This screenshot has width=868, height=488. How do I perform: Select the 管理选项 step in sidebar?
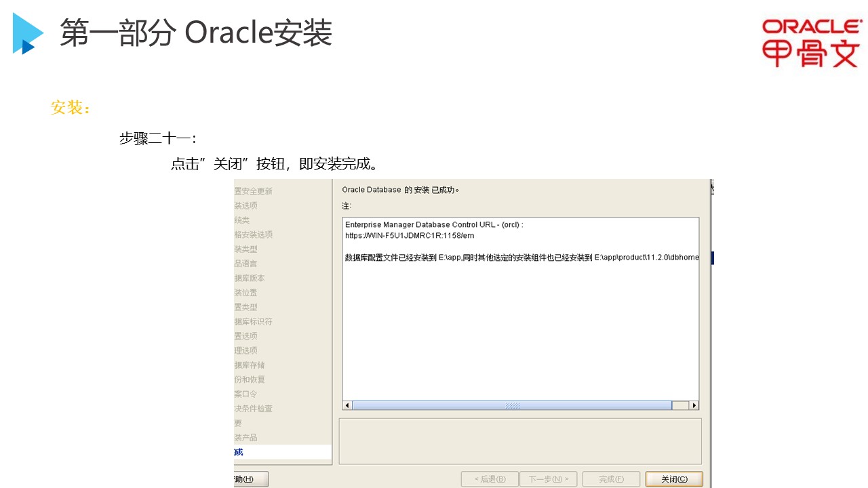click(245, 350)
